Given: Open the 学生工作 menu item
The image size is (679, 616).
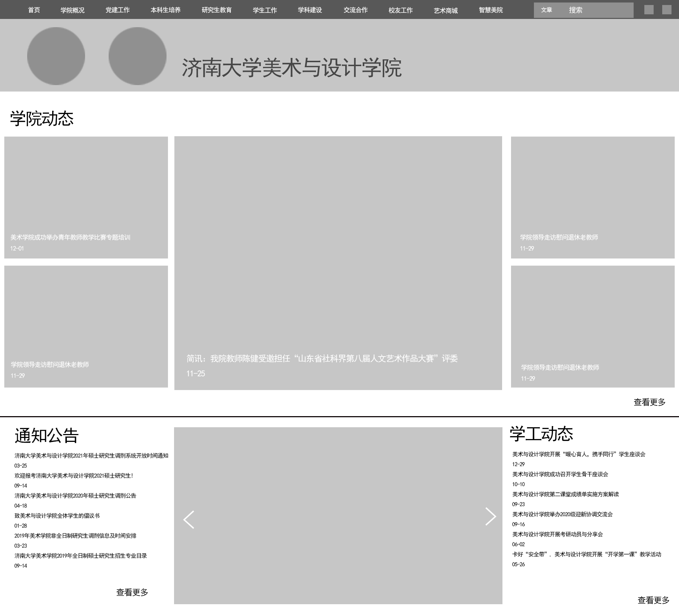Looking at the screenshot, I should click(265, 10).
